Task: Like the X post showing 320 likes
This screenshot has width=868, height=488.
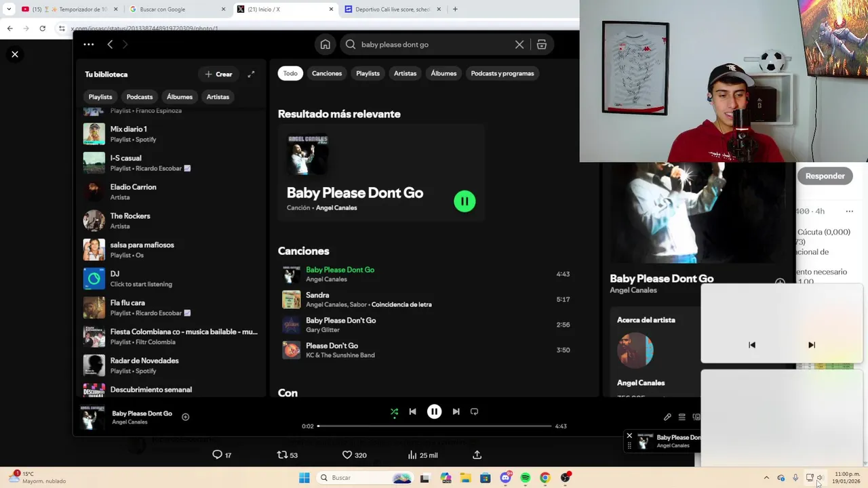Action: 354,455
